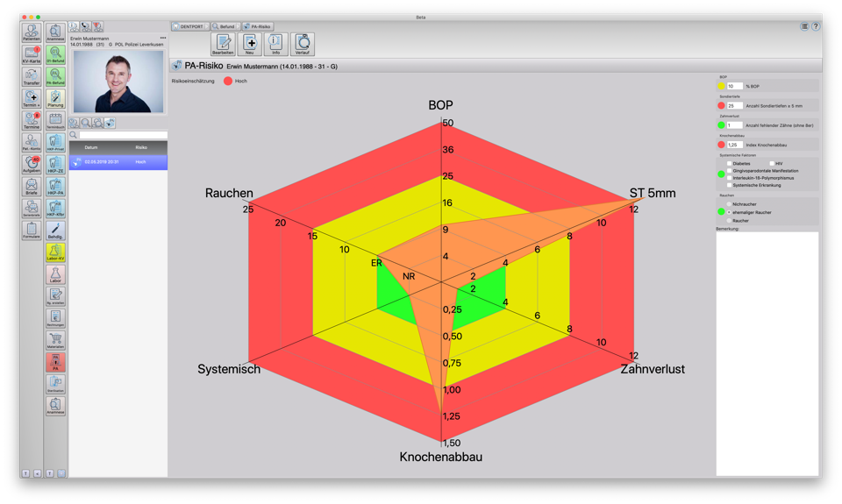Image resolution: width=842 pixels, height=504 pixels.
Task: Open the KV-Karte icon
Action: (x=32, y=54)
